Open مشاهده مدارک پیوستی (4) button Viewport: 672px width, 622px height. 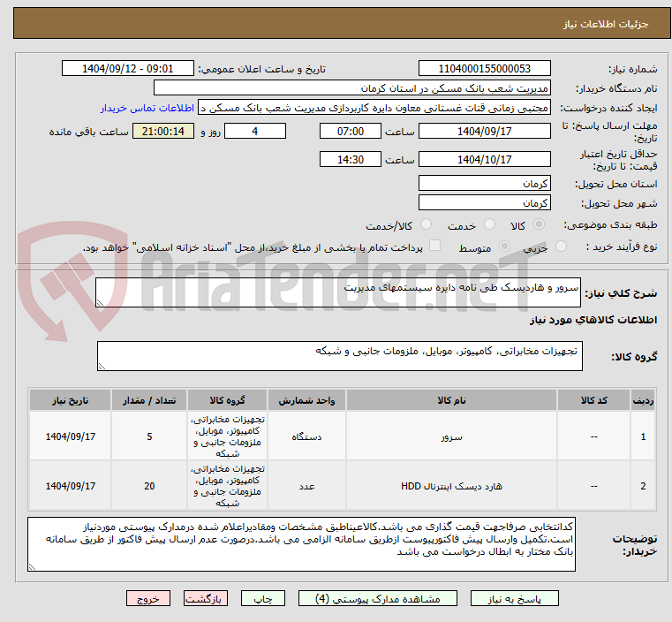[x=378, y=598]
